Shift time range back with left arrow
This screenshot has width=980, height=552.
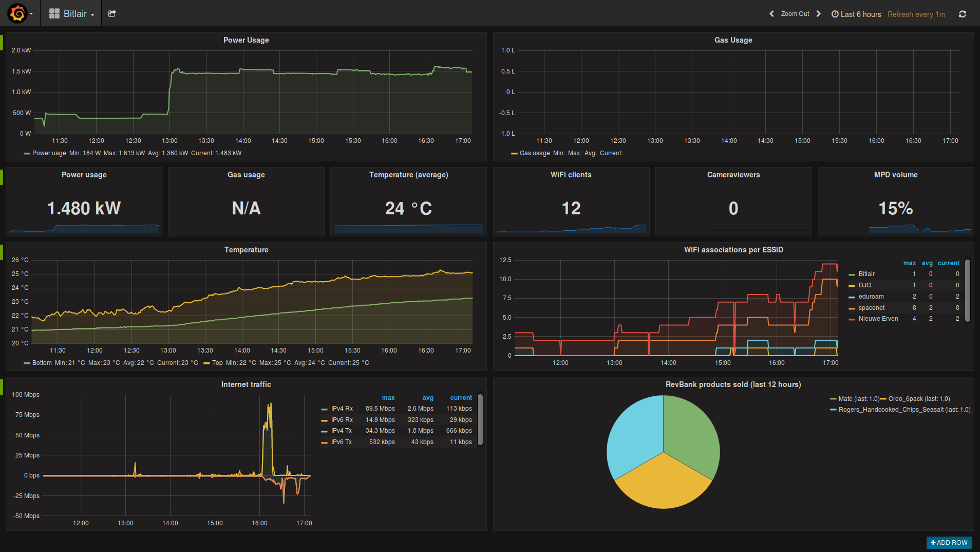click(x=771, y=14)
